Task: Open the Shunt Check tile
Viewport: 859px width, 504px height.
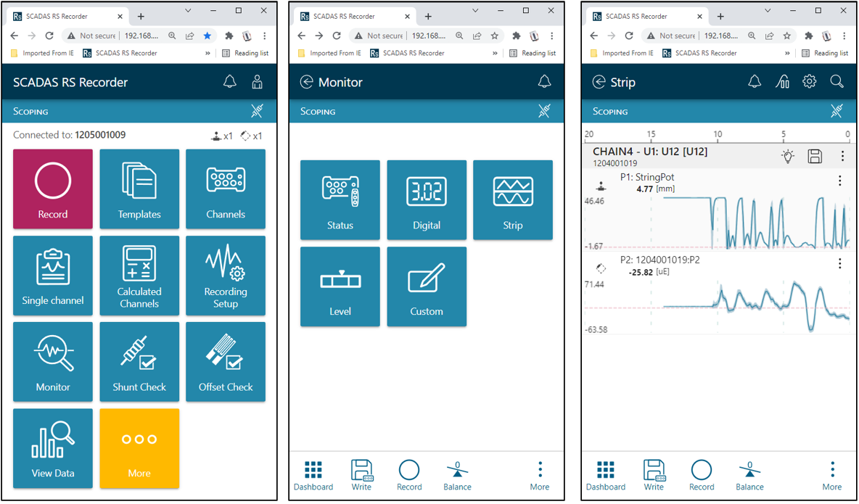Action: [x=139, y=361]
